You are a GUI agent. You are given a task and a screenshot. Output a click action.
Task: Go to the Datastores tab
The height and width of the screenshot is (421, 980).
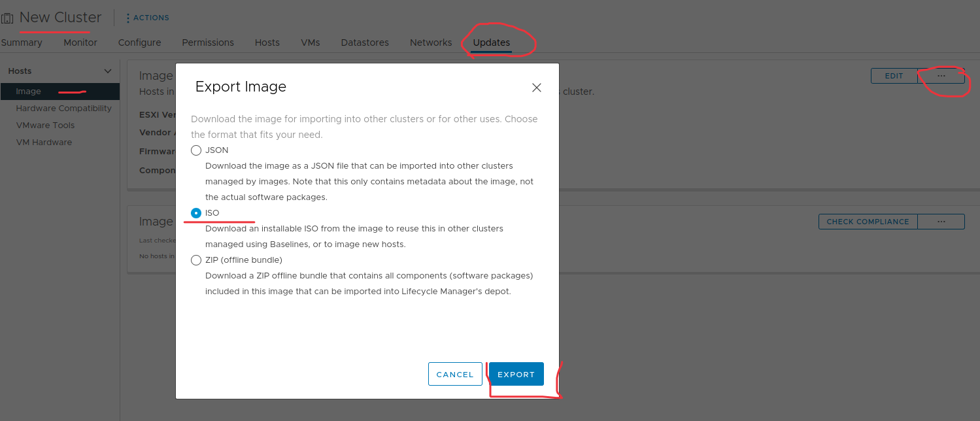[x=364, y=42]
